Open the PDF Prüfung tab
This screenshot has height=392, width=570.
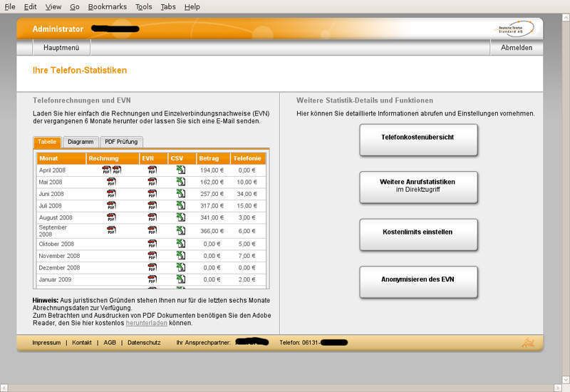click(x=121, y=142)
